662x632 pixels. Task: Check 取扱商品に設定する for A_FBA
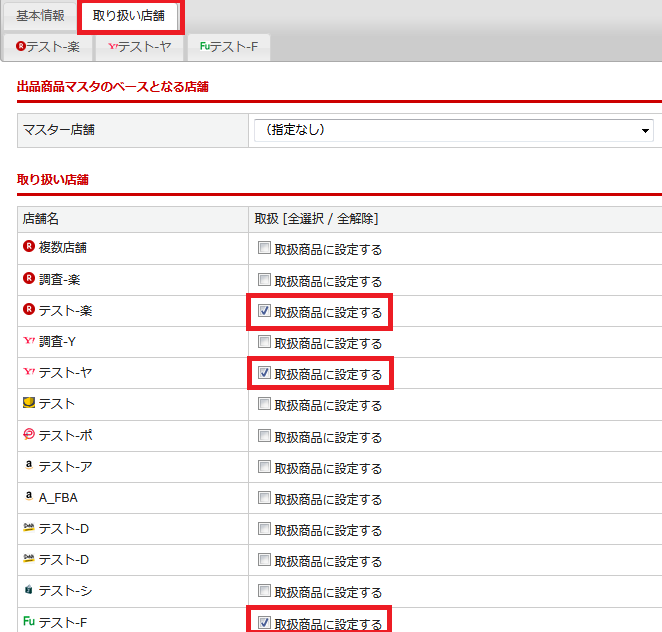coord(264,497)
